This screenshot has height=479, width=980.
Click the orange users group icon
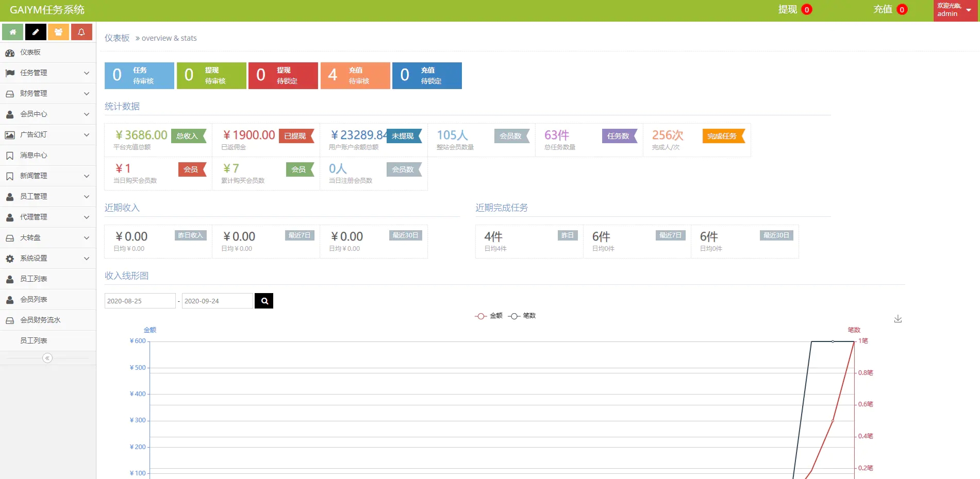(58, 32)
